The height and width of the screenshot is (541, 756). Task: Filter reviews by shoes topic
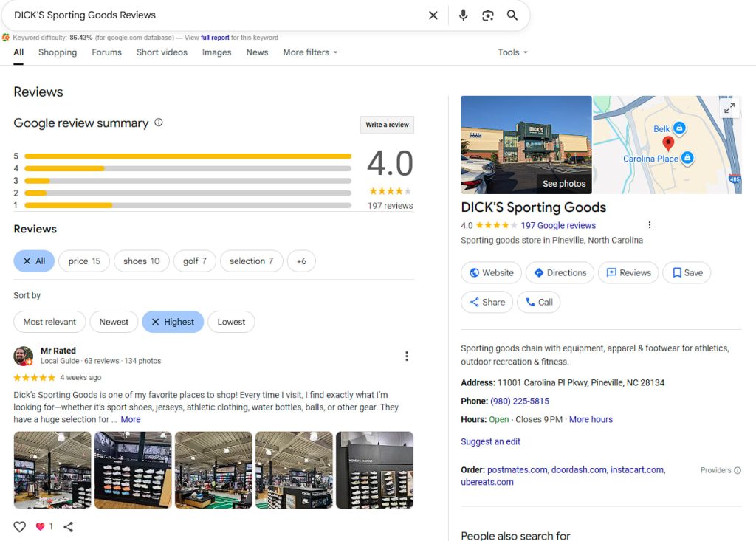(141, 261)
